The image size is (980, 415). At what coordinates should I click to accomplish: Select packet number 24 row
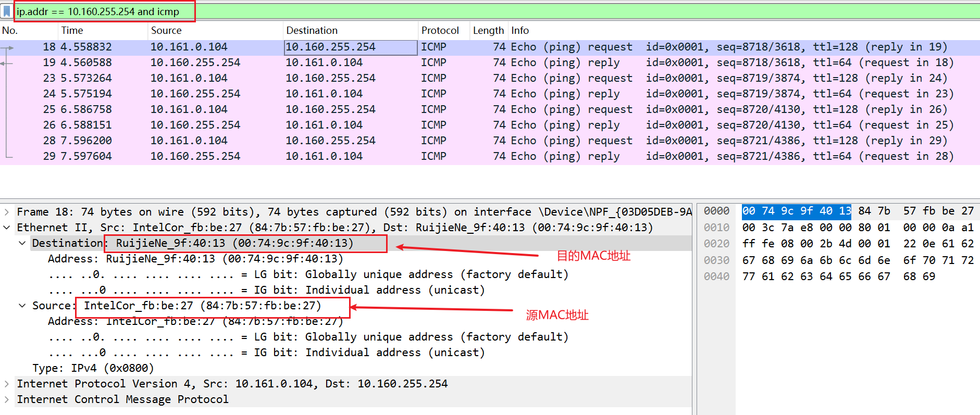tap(490, 94)
